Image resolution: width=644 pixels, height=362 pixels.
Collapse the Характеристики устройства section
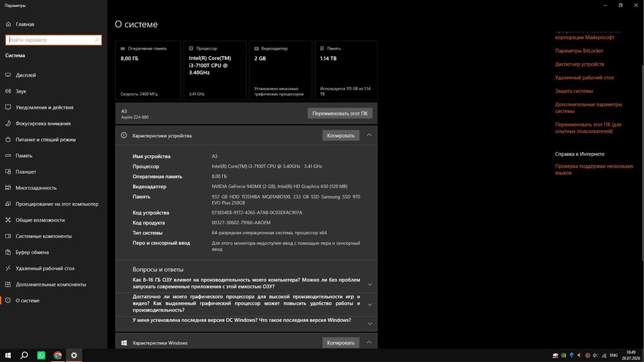pos(369,135)
